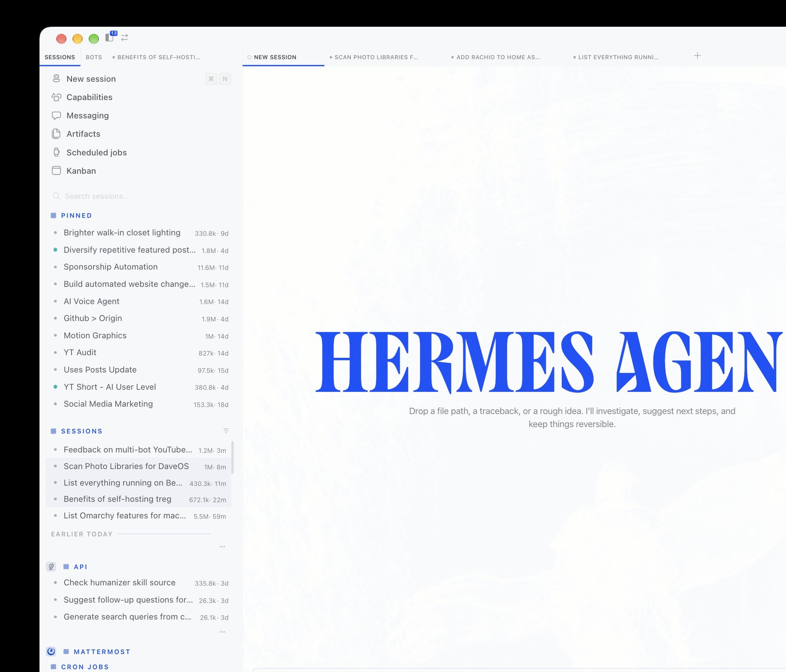Click ellipsis under the API session list
This screenshot has width=786, height=672.
222,632
